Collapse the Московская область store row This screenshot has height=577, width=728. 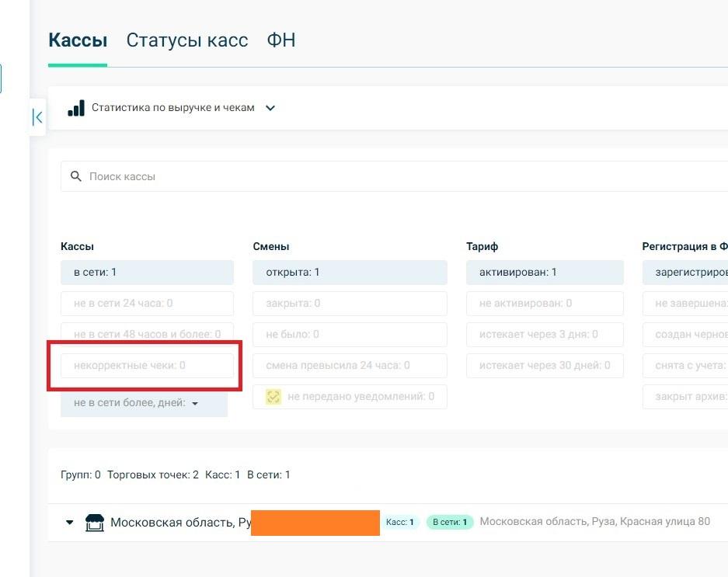[70, 523]
